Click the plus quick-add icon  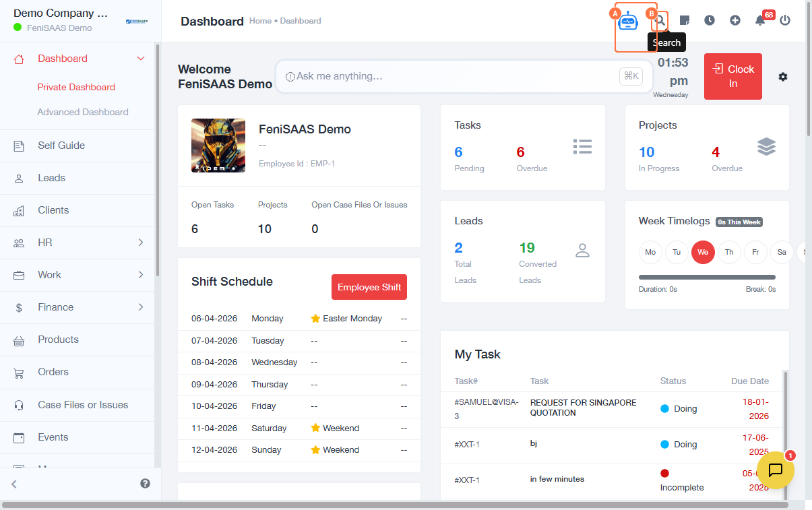(735, 20)
